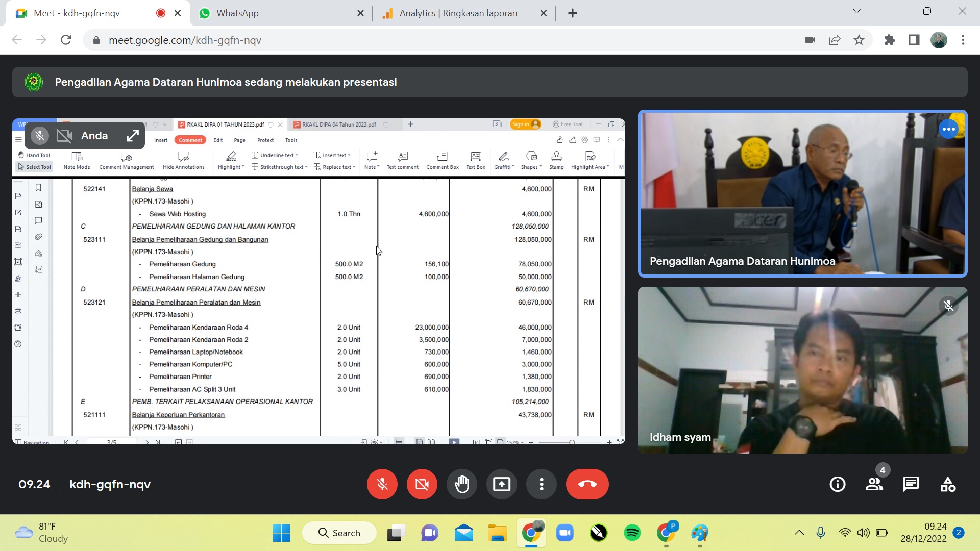Screen dimensions: 980x551
Task: Open the bookmarks panel in the sidebar
Action: [38, 188]
